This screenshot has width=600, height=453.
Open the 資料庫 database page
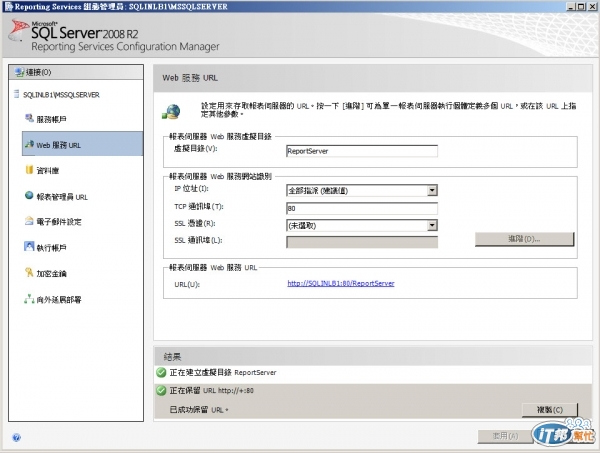click(x=48, y=171)
